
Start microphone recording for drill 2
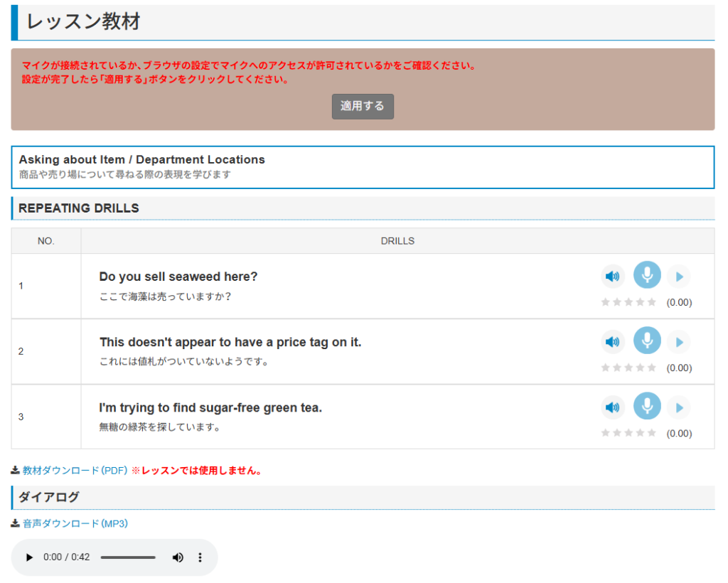647,341
